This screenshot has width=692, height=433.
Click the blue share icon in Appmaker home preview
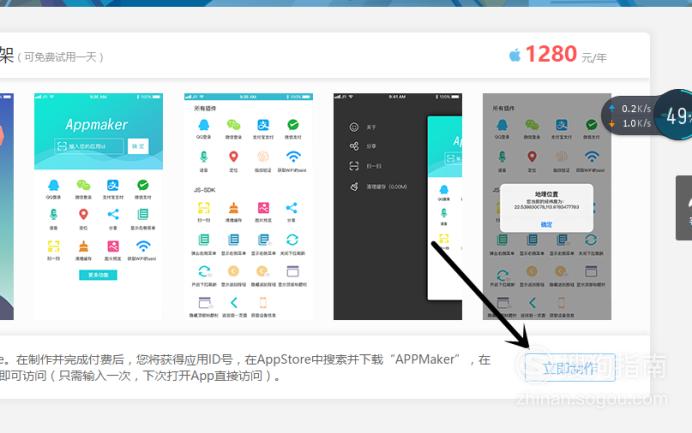coord(113,215)
